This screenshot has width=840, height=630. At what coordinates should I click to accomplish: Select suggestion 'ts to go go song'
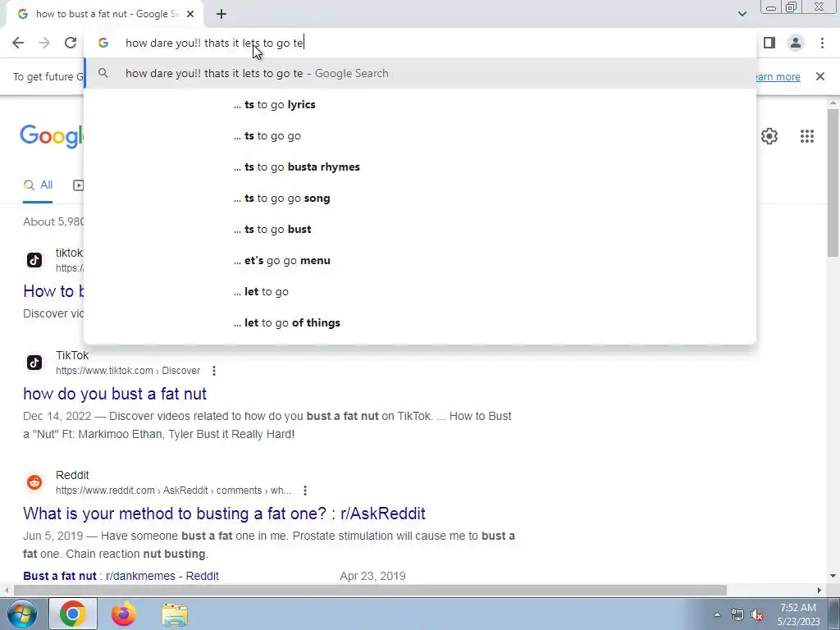pos(420,199)
